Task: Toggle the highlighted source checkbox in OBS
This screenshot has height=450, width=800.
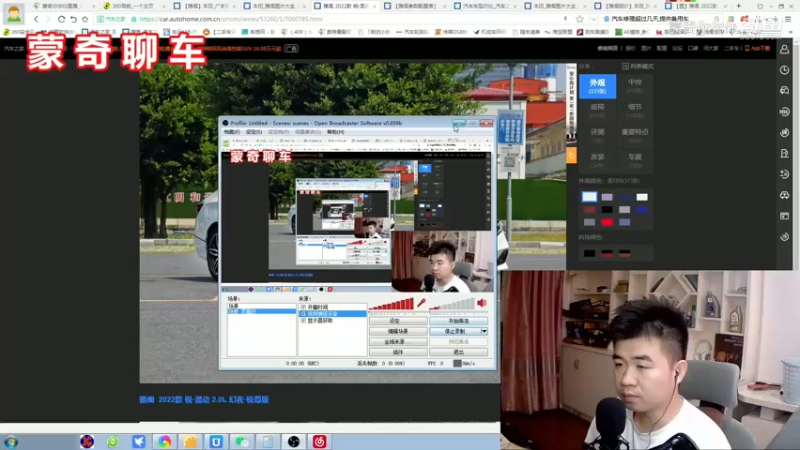Action: 303,314
